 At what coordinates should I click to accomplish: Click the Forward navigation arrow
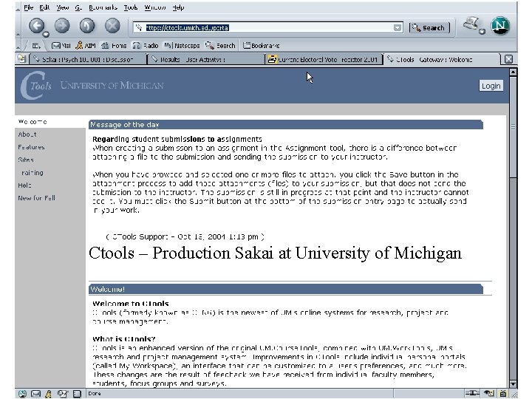pos(62,26)
